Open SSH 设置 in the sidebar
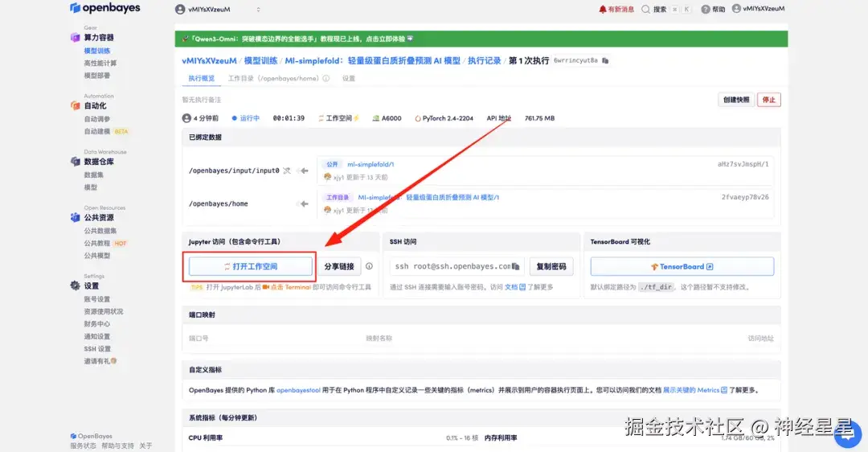This screenshot has height=452, width=868. [x=97, y=349]
